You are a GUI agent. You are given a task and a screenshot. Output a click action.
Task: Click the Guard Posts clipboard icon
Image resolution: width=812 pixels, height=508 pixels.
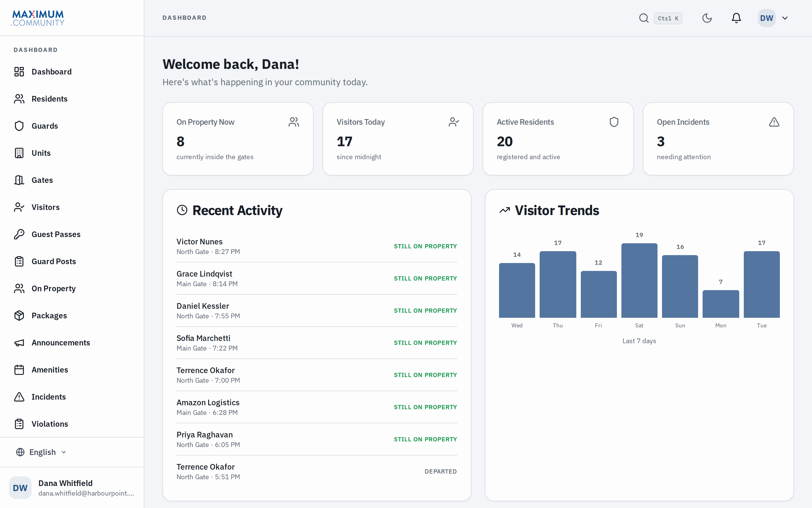point(19,261)
